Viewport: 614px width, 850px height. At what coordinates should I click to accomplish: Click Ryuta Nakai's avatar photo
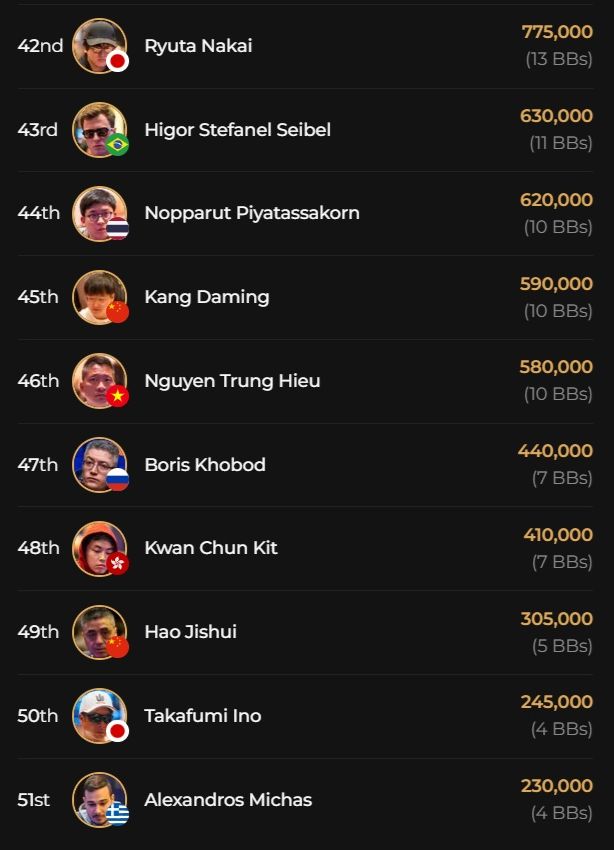point(97,44)
